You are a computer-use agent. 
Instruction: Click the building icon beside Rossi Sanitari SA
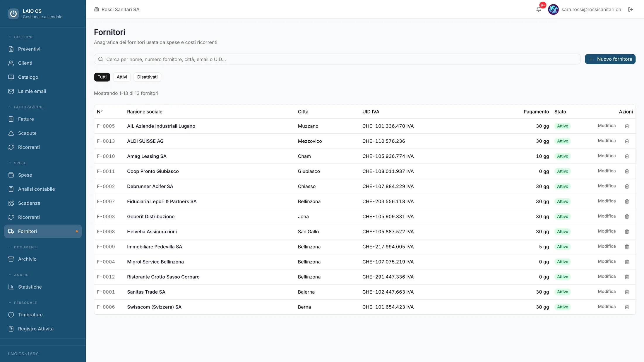pos(96,9)
